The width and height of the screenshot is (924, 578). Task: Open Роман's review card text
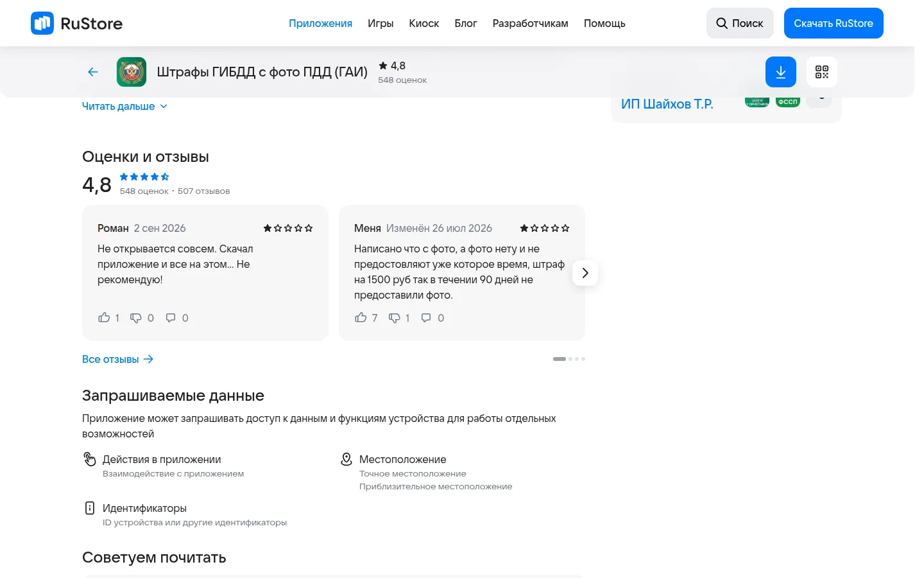click(175, 264)
